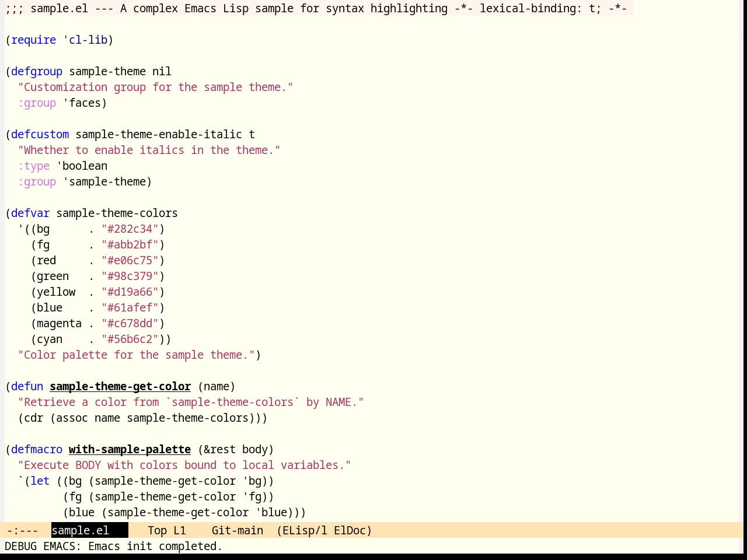
Task: Click the 'sample-theme' symbol after :group
Action: (107, 181)
